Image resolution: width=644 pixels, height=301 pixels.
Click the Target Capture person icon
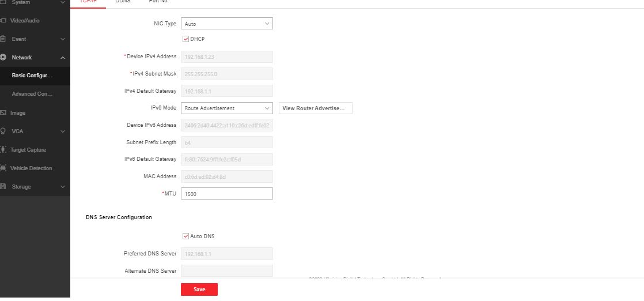[x=3, y=150]
